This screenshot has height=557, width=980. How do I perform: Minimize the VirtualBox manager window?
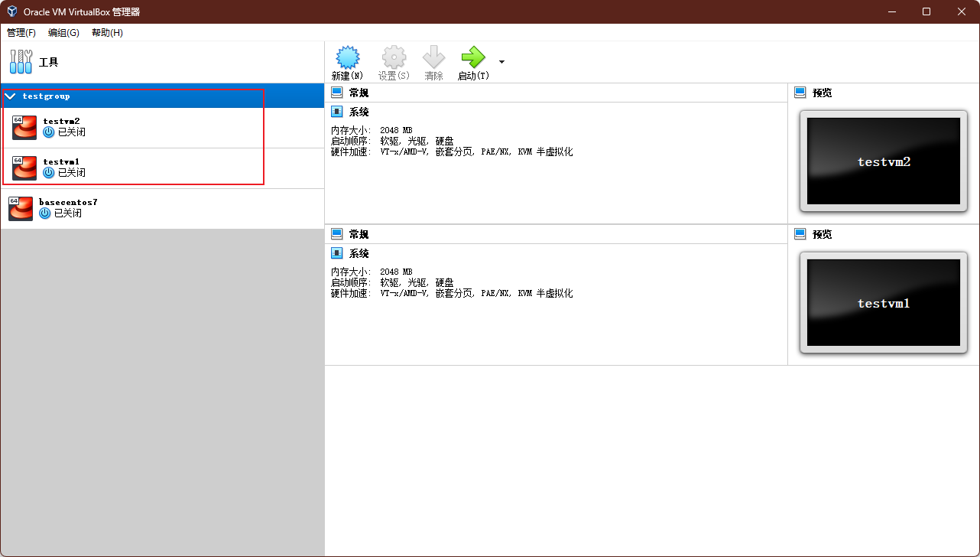(891, 11)
